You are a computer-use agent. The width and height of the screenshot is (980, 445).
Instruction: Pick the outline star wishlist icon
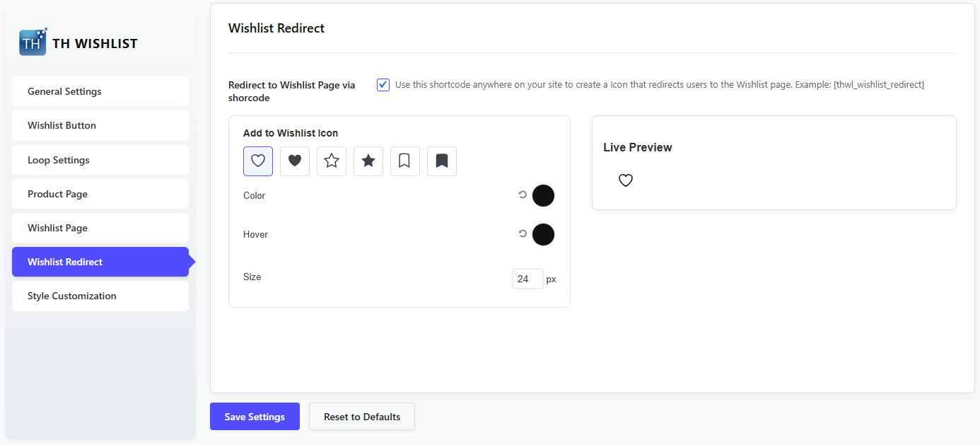click(x=332, y=161)
